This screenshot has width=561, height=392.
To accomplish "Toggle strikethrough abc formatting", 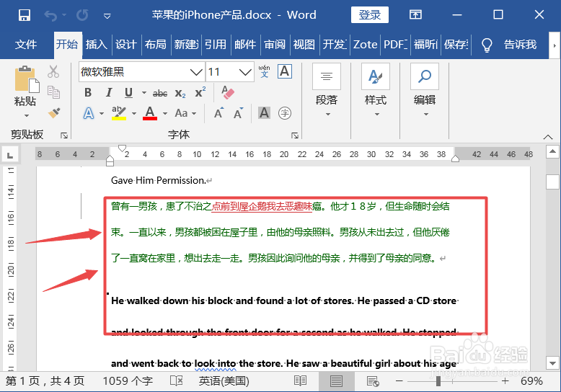I will [160, 94].
